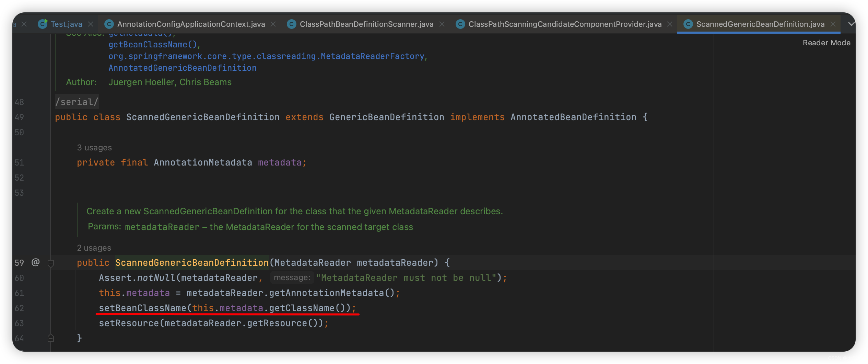Viewport: 868px width, 364px height.
Task: Click the notNull method call
Action: (x=156, y=278)
